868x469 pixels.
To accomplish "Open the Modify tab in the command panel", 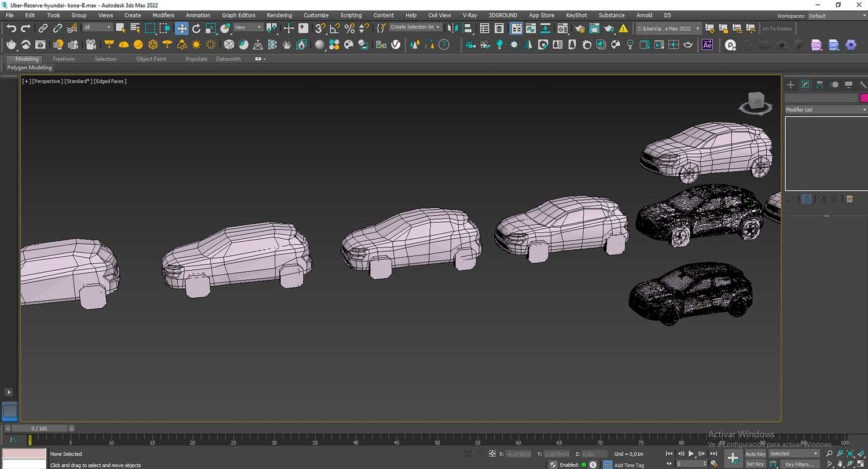I will [x=805, y=85].
